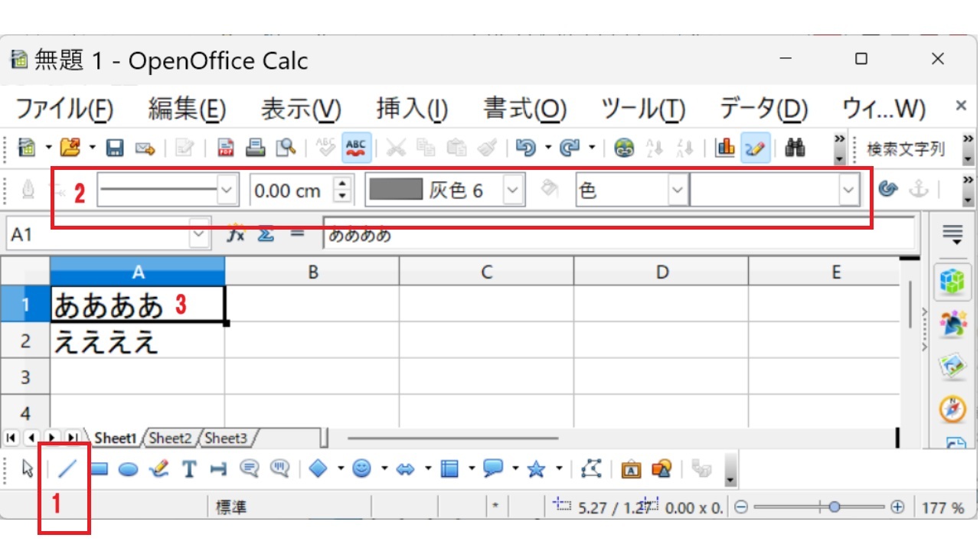Click the Save document icon

point(115,148)
